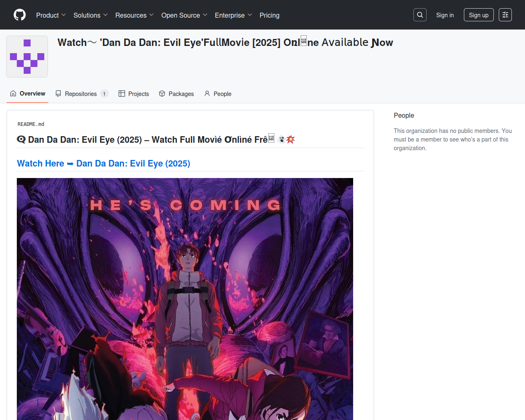The height and width of the screenshot is (420, 525).
Task: Click the purple organization avatar
Action: [27, 57]
